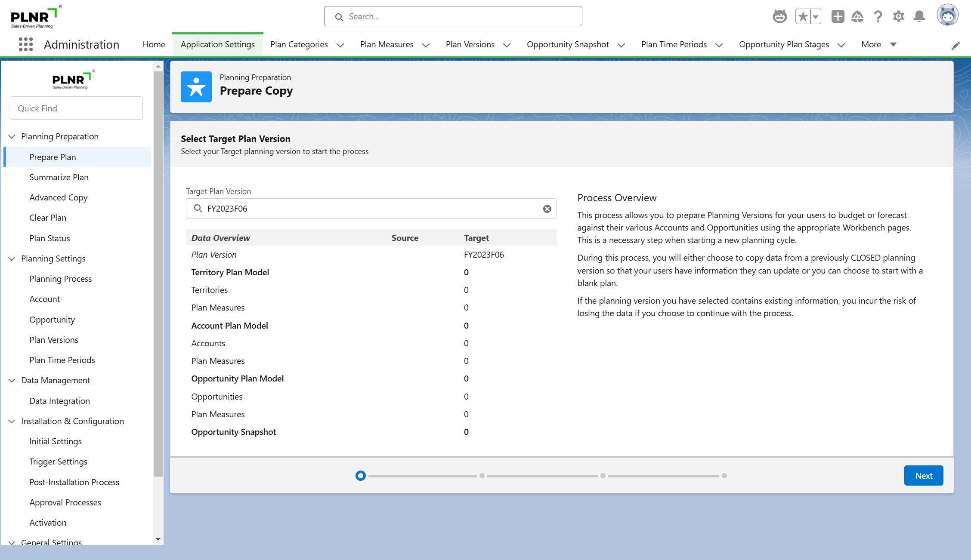Switch to the Home tab

tap(154, 44)
